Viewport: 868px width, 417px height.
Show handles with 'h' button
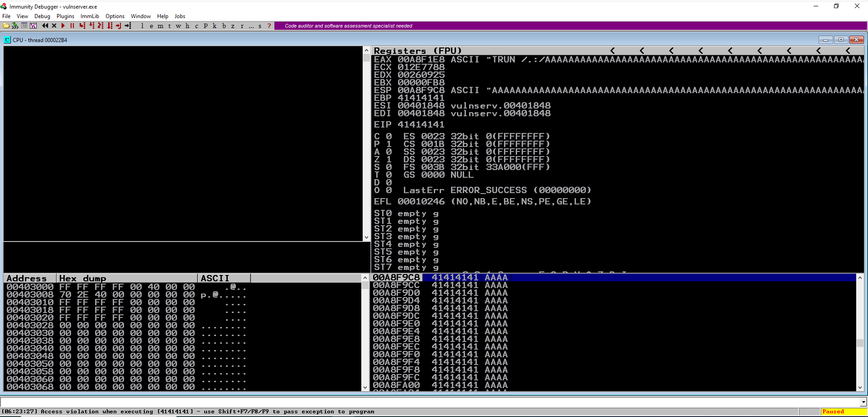(187, 26)
